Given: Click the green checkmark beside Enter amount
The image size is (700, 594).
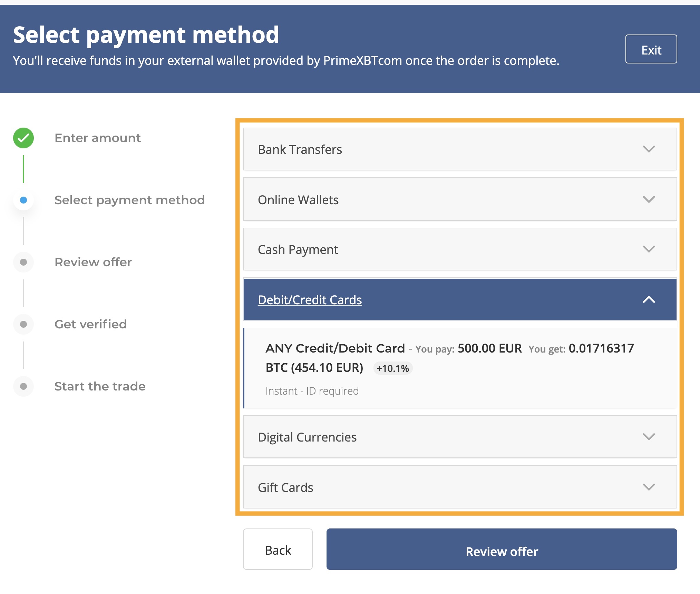Looking at the screenshot, I should 23,138.
